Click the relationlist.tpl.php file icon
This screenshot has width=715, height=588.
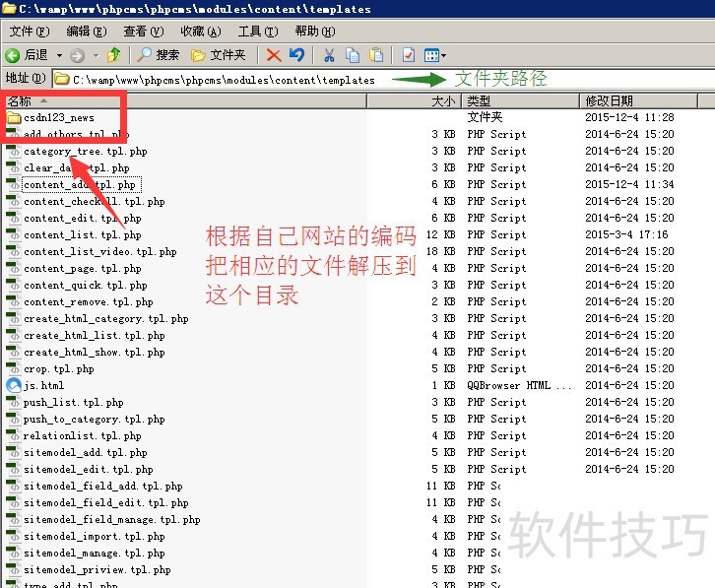point(13,436)
